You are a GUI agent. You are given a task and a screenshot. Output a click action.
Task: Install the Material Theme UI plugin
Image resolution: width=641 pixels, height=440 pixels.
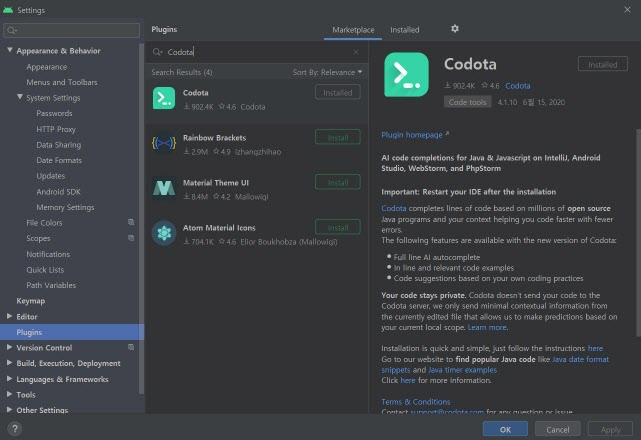point(338,182)
